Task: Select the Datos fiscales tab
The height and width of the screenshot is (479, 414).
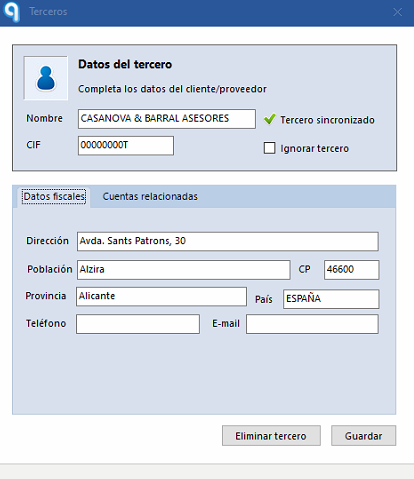Action: pos(54,197)
